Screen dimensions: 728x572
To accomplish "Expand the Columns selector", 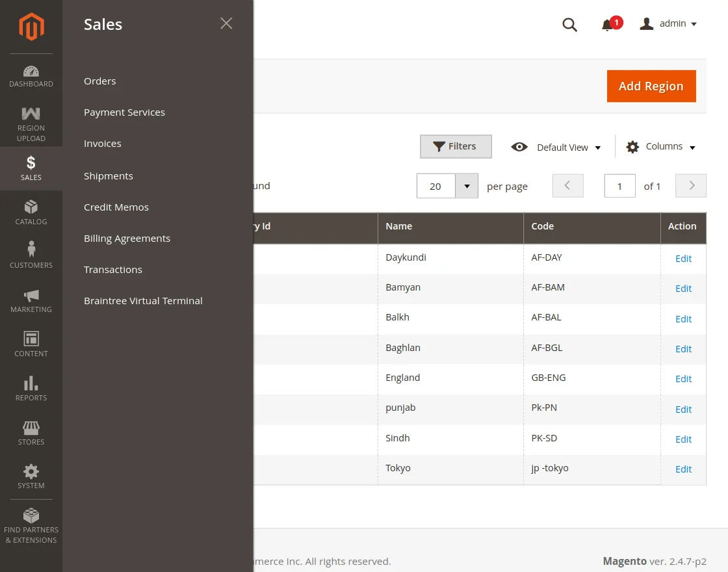I will [x=660, y=146].
